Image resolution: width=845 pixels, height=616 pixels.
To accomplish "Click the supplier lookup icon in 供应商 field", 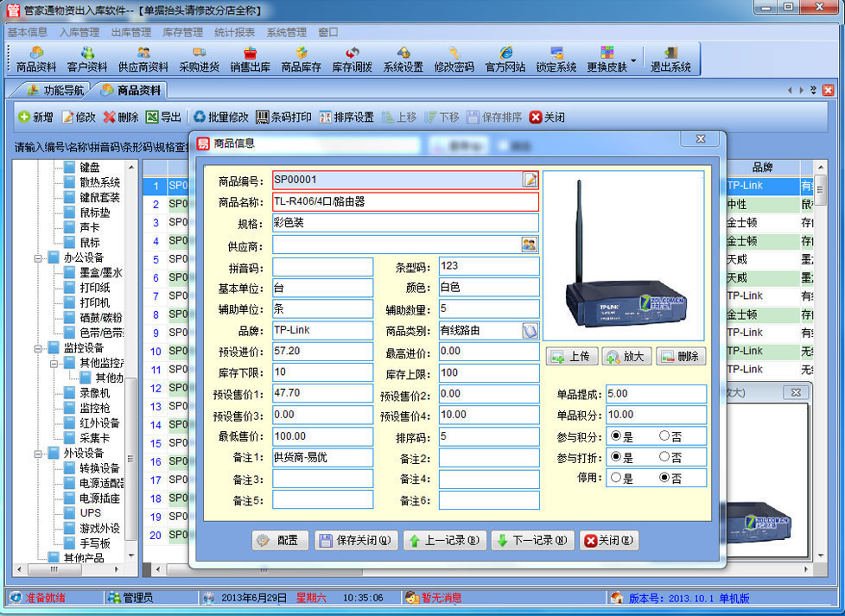I will [x=529, y=245].
